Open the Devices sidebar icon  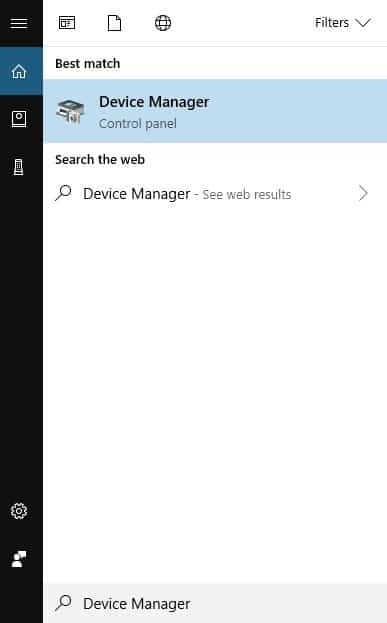(19, 166)
